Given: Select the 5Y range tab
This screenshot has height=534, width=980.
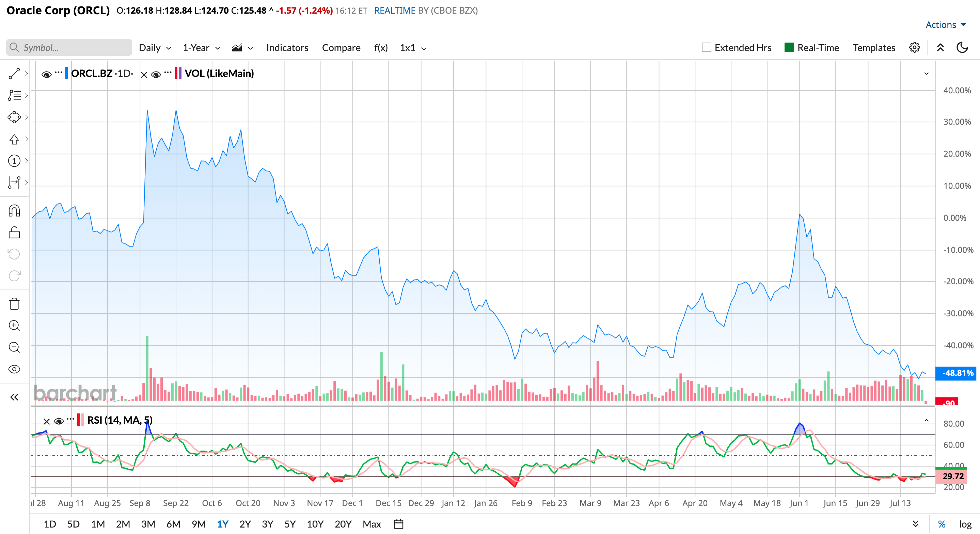Looking at the screenshot, I should (290, 524).
